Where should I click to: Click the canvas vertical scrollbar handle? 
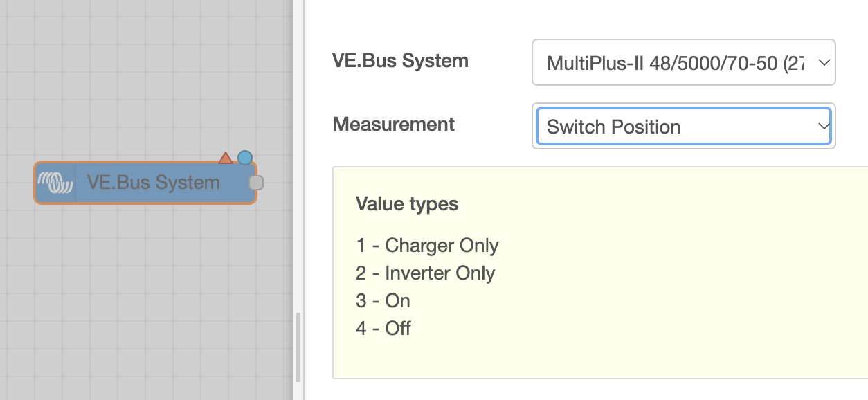[x=298, y=347]
